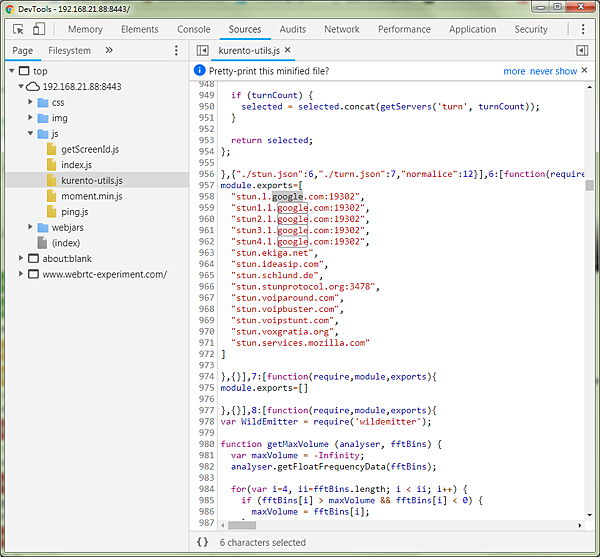Close the kurento-utils.js file tab
The width and height of the screenshot is (600, 557).
[287, 50]
